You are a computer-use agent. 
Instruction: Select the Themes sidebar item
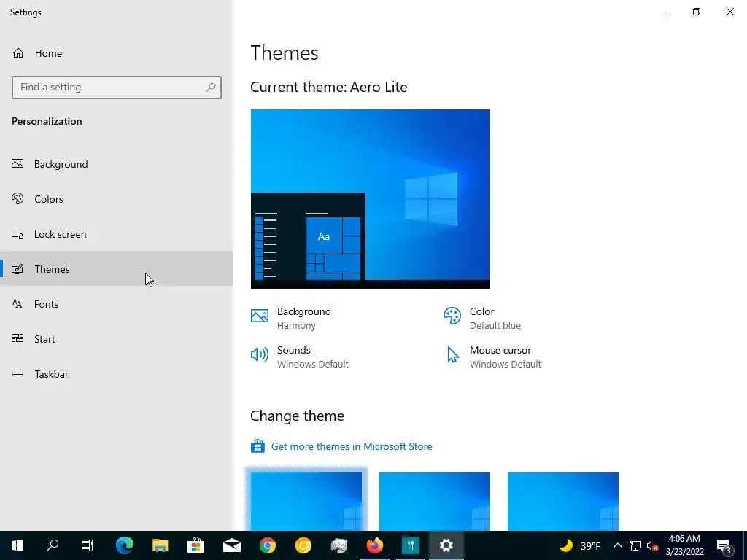pos(116,269)
